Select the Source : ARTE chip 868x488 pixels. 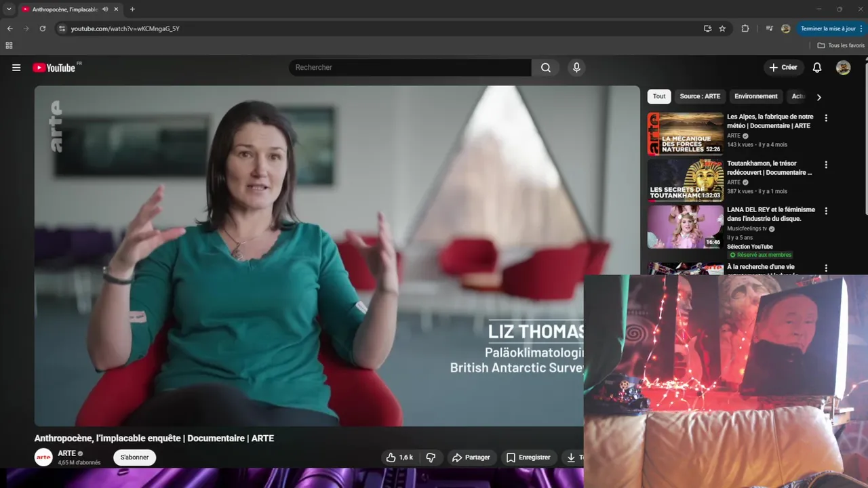(x=700, y=96)
